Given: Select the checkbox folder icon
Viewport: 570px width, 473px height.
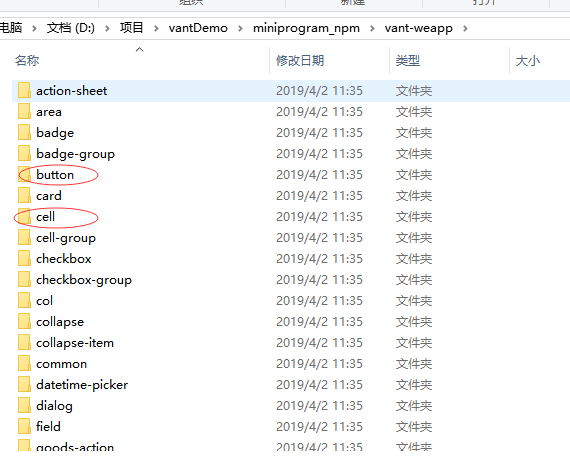Looking at the screenshot, I should point(24,258).
